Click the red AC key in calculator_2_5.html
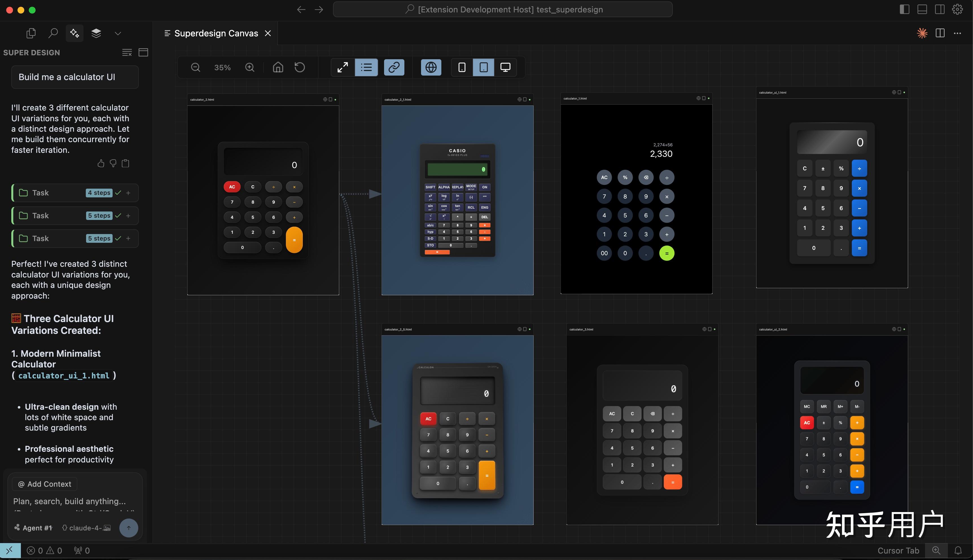This screenshot has height=560, width=973. pyautogui.click(x=428, y=419)
